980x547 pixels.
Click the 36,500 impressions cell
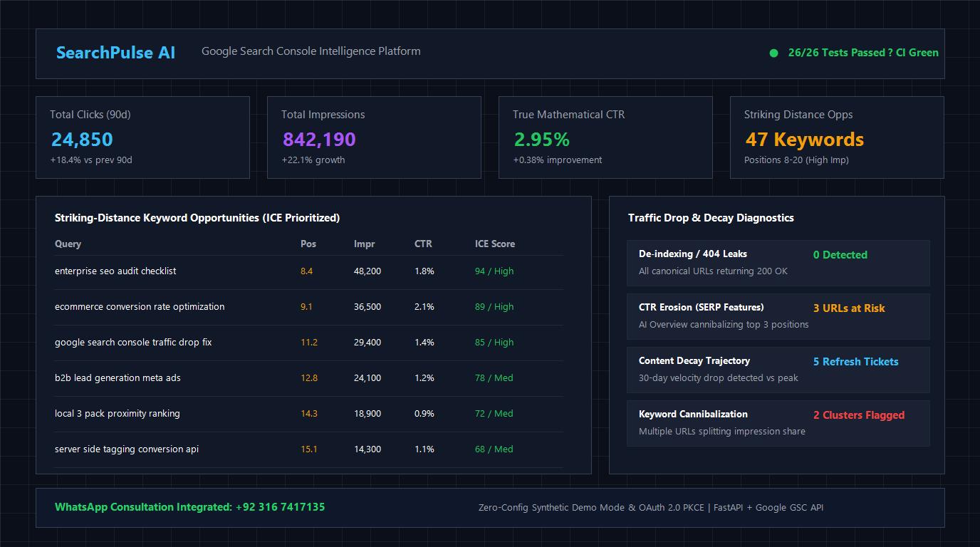tap(367, 307)
